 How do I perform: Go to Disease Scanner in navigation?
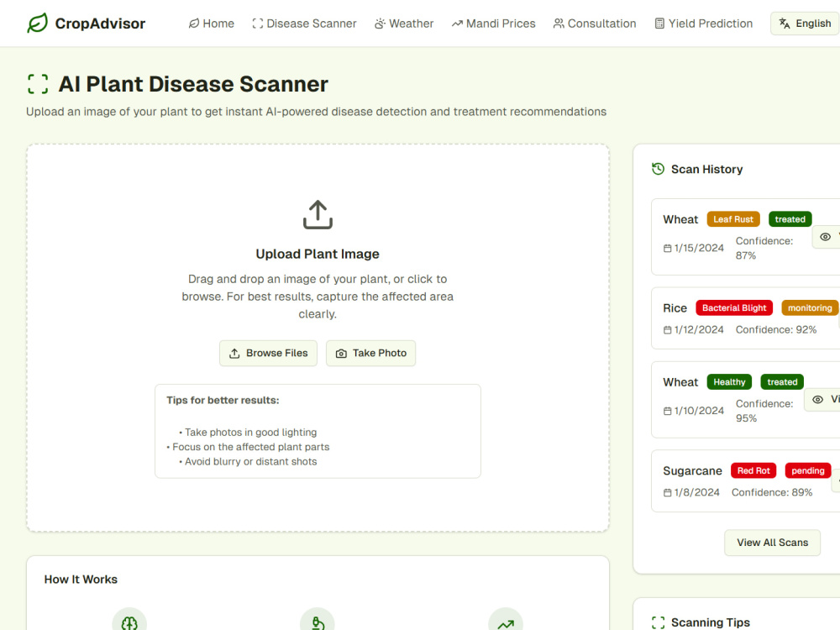click(304, 24)
